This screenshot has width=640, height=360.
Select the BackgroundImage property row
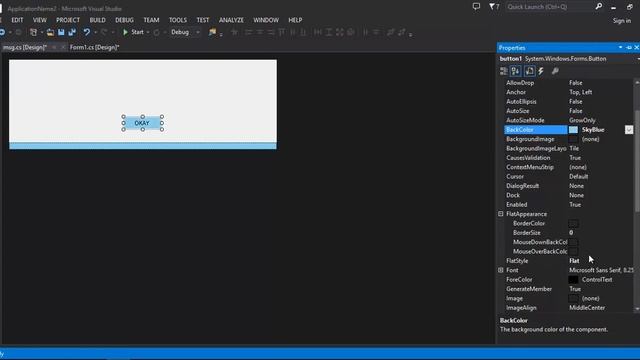point(569,139)
